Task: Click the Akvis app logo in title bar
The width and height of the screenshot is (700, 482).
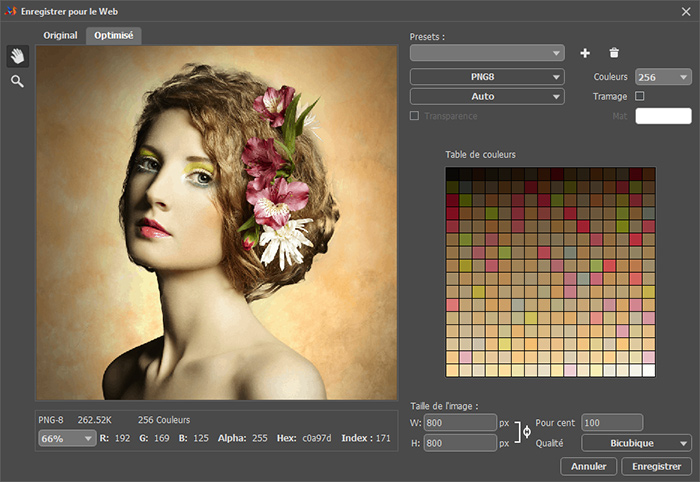Action: coord(10,11)
